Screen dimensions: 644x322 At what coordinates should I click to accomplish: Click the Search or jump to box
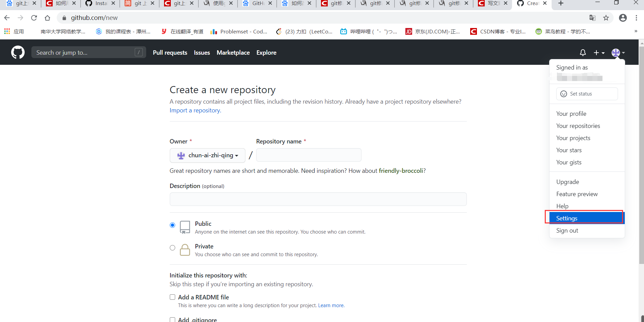click(89, 52)
